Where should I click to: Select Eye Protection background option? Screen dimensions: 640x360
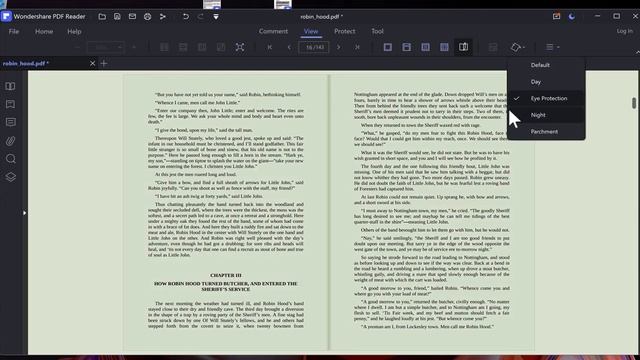pos(546,98)
